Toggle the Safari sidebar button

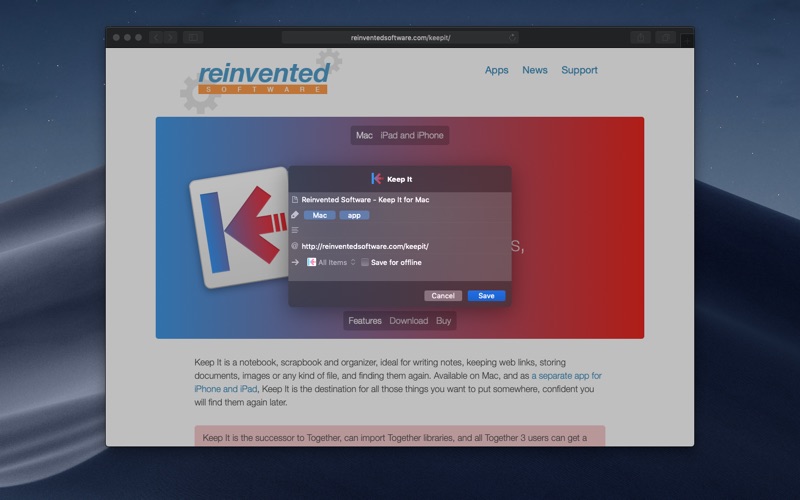click(193, 37)
